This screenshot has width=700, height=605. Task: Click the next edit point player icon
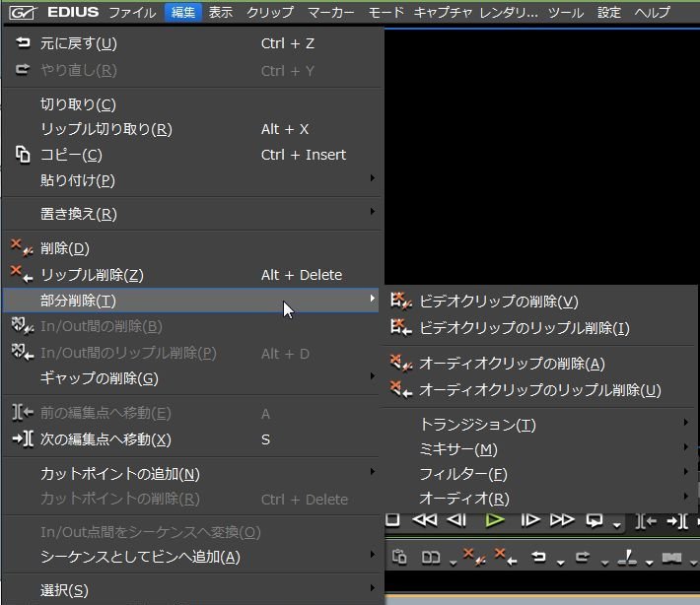(x=677, y=520)
